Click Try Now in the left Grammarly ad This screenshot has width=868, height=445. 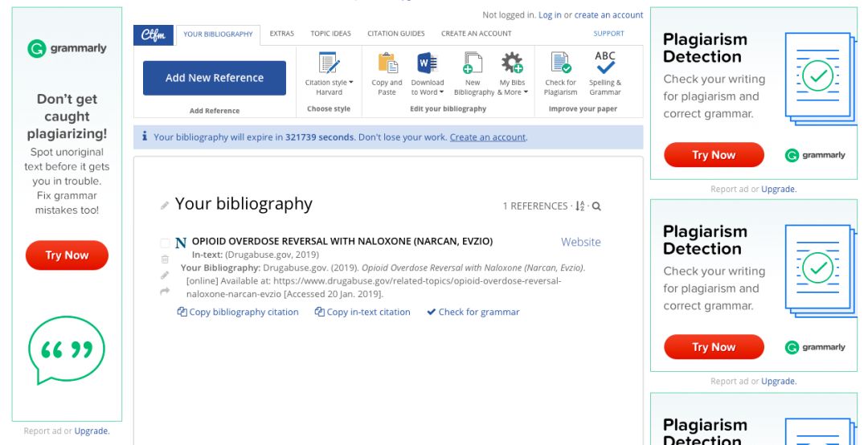(67, 255)
